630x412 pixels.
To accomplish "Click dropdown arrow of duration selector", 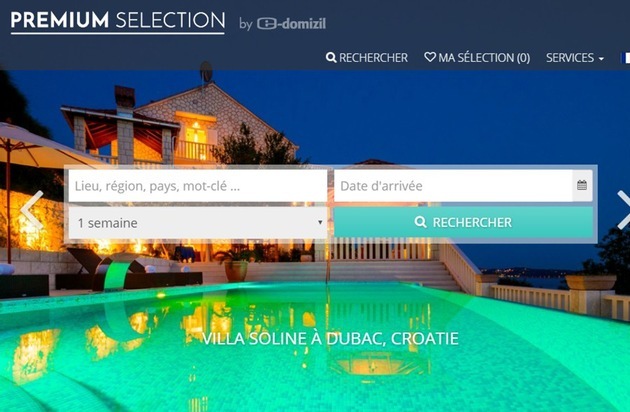I will (x=320, y=222).
